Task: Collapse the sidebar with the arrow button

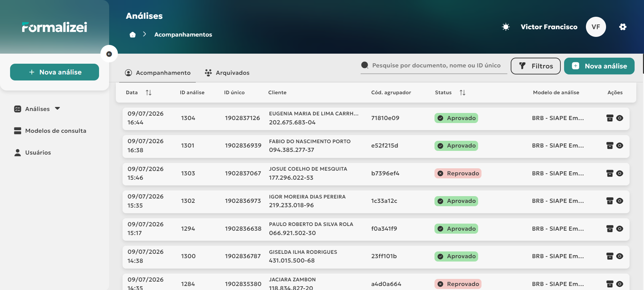Action: tap(109, 54)
